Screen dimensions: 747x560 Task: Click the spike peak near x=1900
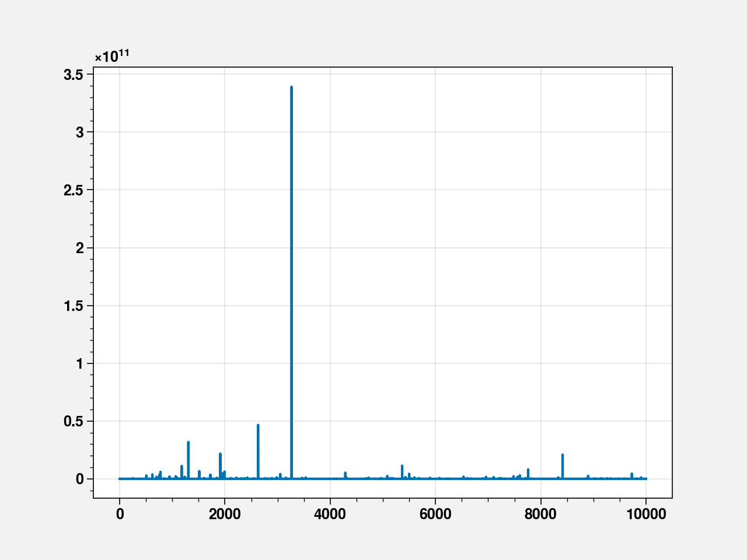(220, 454)
